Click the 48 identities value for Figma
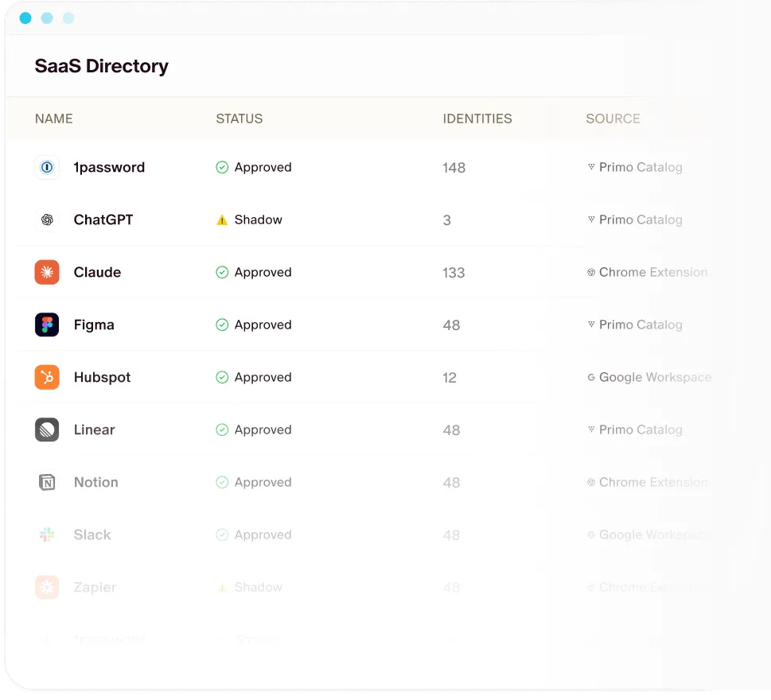771x700 pixels. click(451, 325)
